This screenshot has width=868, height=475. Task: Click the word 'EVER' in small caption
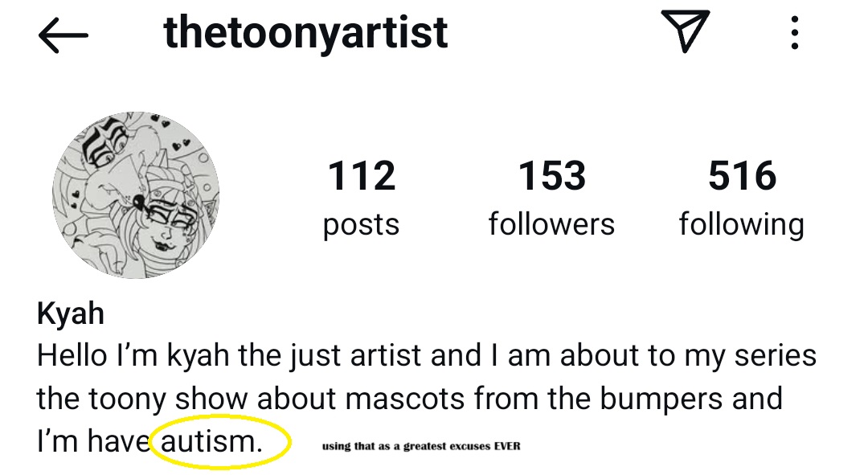506,446
